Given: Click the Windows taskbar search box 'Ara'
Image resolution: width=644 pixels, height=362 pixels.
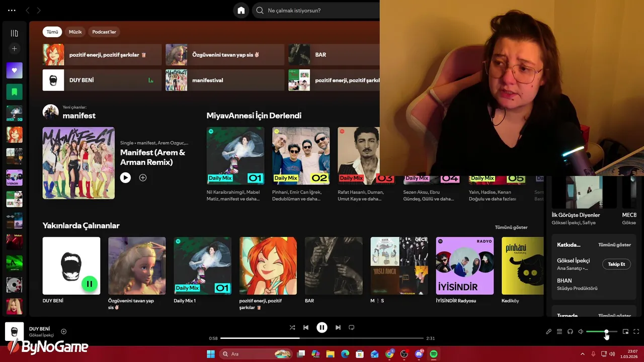Looking at the screenshot, I should pos(256,354).
